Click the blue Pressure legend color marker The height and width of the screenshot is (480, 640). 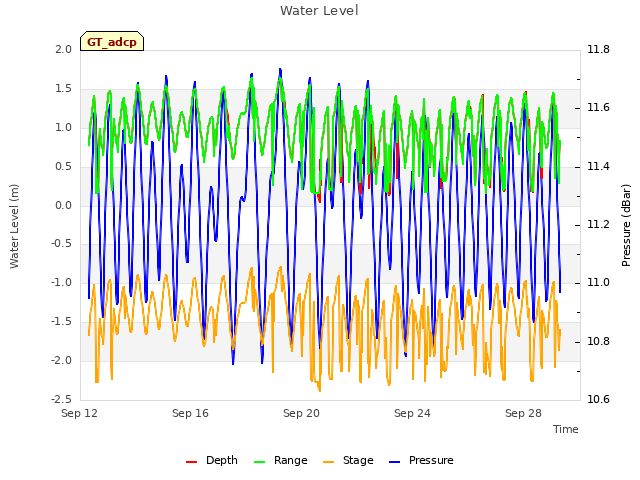pos(394,462)
